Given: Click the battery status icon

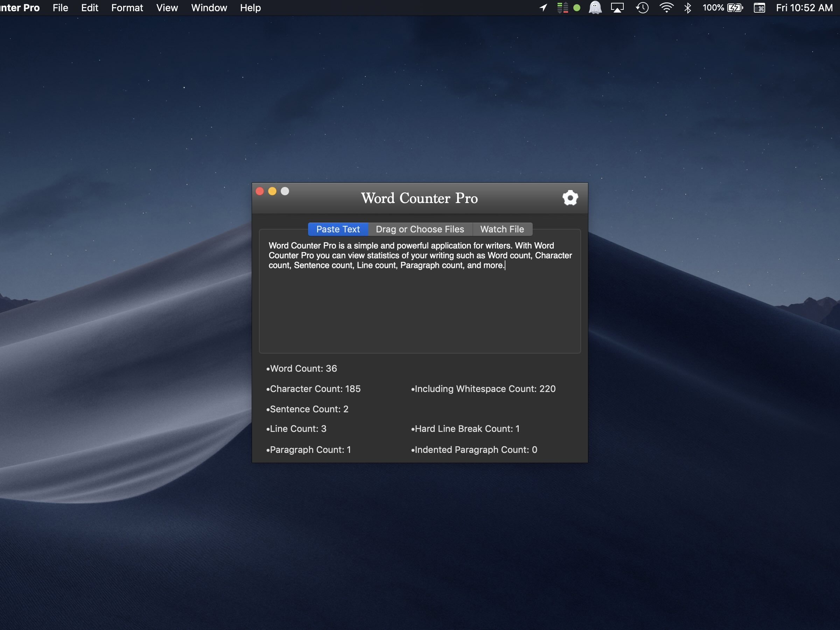Looking at the screenshot, I should pos(735,8).
